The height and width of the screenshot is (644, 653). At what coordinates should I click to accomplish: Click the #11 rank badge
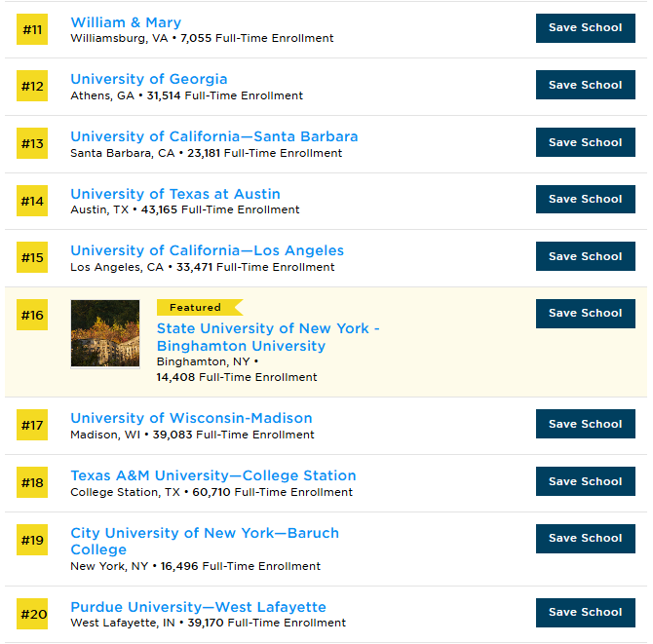pyautogui.click(x=32, y=29)
